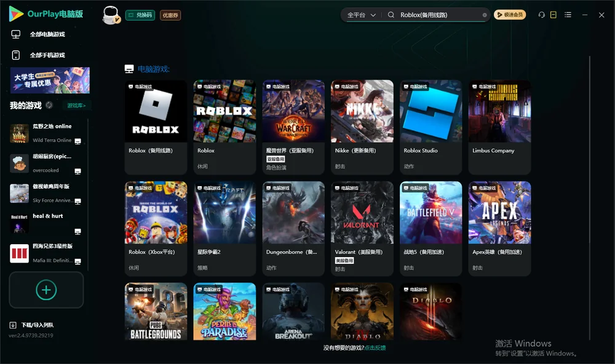Select the Roblox (备用线路) game card
The height and width of the screenshot is (364, 615).
point(156,127)
